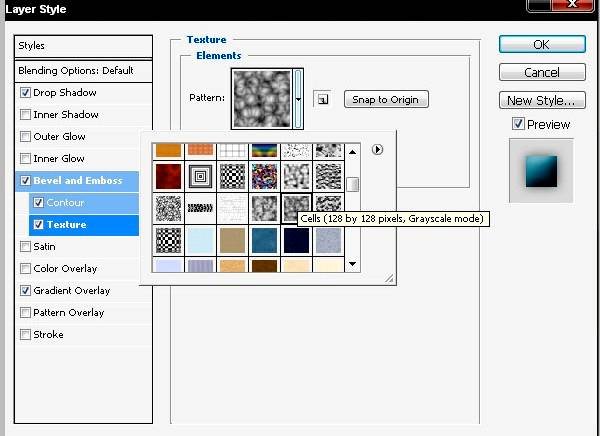Disable the Drop Shadow effect checkbox

(25, 93)
